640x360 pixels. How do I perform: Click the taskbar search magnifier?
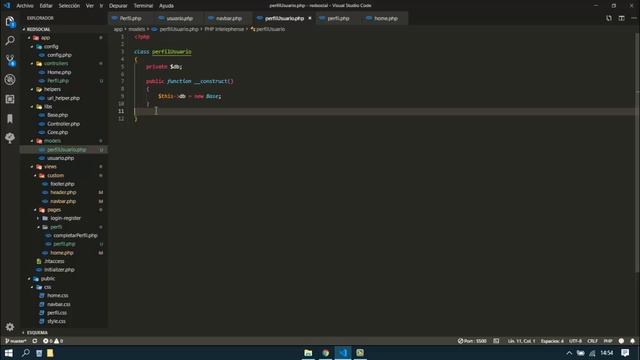tap(25, 353)
